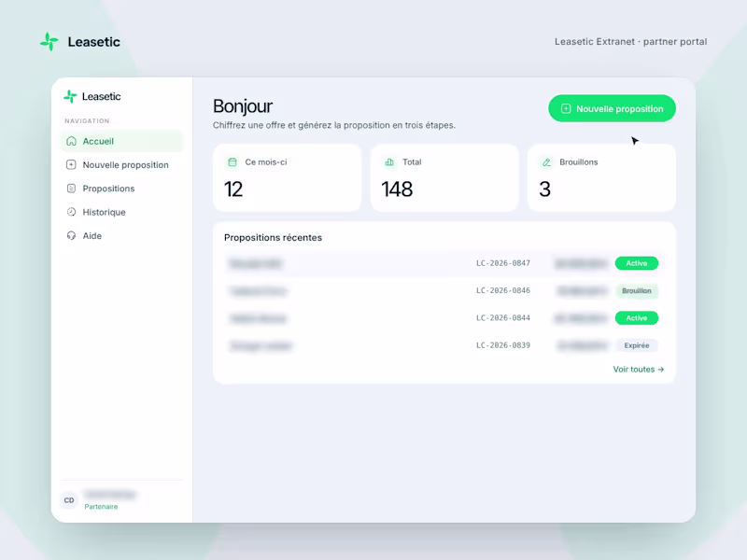Select the Expirée badge on LC-2026-0839
Image resolution: width=747 pixels, height=560 pixels.
click(x=637, y=345)
